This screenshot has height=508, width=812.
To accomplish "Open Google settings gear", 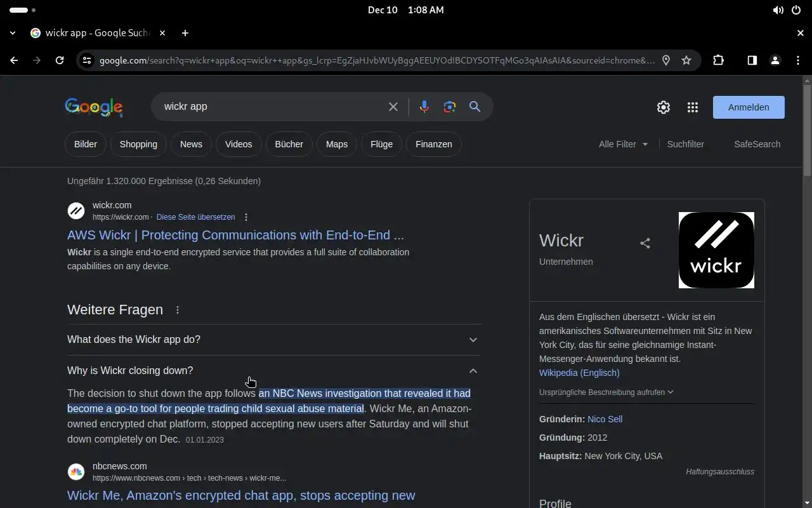I will point(664,107).
